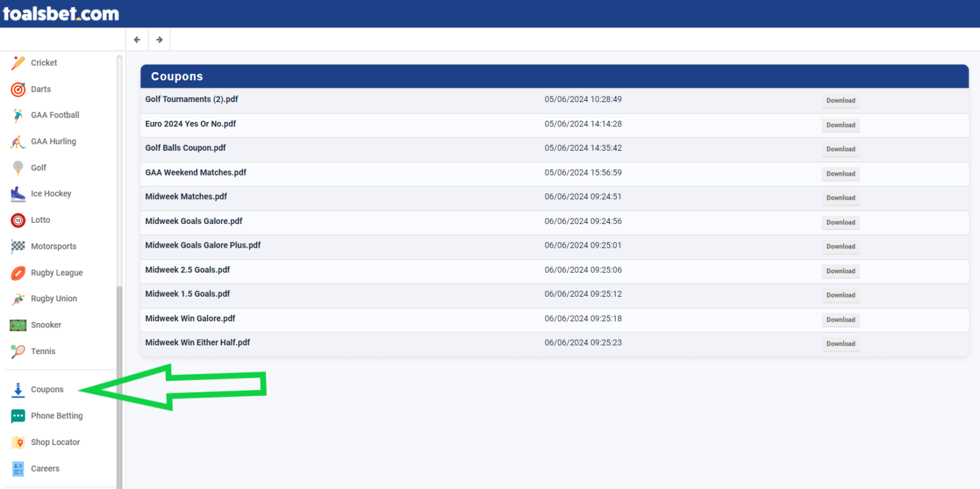This screenshot has width=980, height=489.
Task: Select the Darts target icon
Action: coord(18,89)
